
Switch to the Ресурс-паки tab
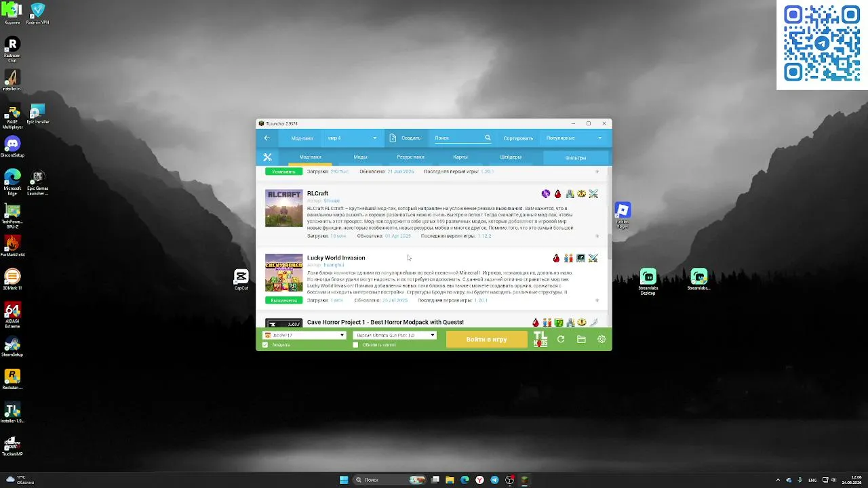click(411, 157)
